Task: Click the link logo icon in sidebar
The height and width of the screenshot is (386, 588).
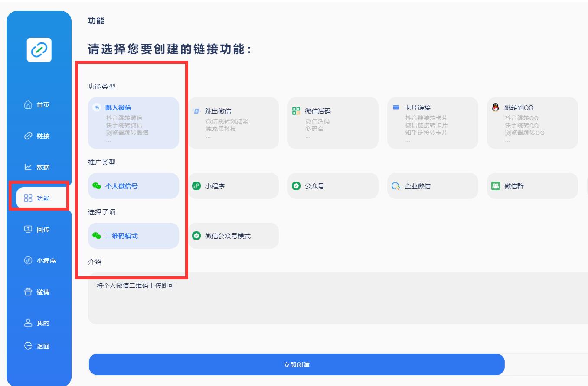Action: [x=39, y=50]
